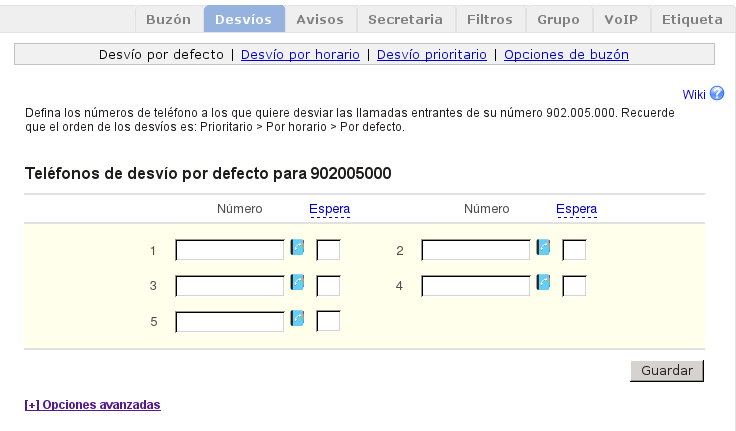Click the number field for phone 1
The height and width of the screenshot is (431, 736).
coord(230,250)
